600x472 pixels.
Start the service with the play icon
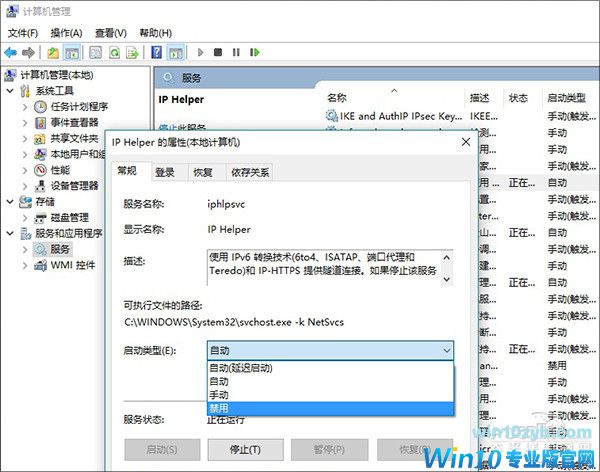(x=200, y=52)
